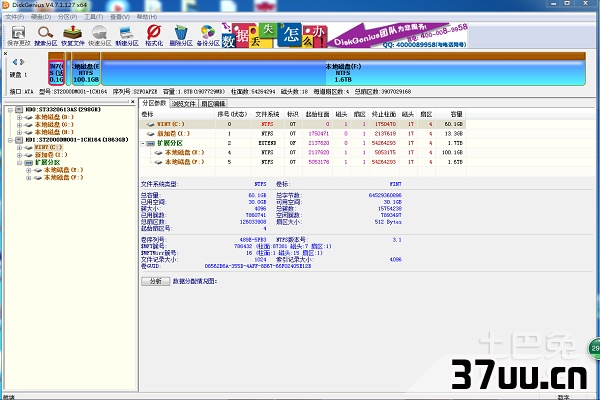600x400 pixels.
Task: Close the disk map pane with x
Action: 5,54
